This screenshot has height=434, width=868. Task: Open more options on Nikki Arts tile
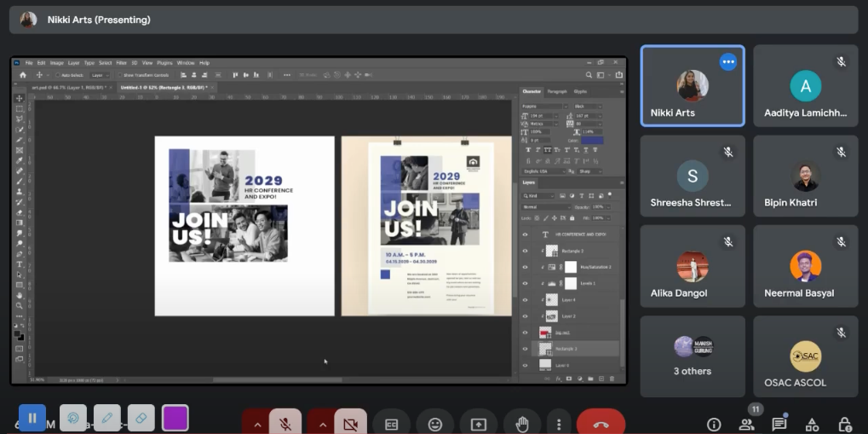coord(728,61)
